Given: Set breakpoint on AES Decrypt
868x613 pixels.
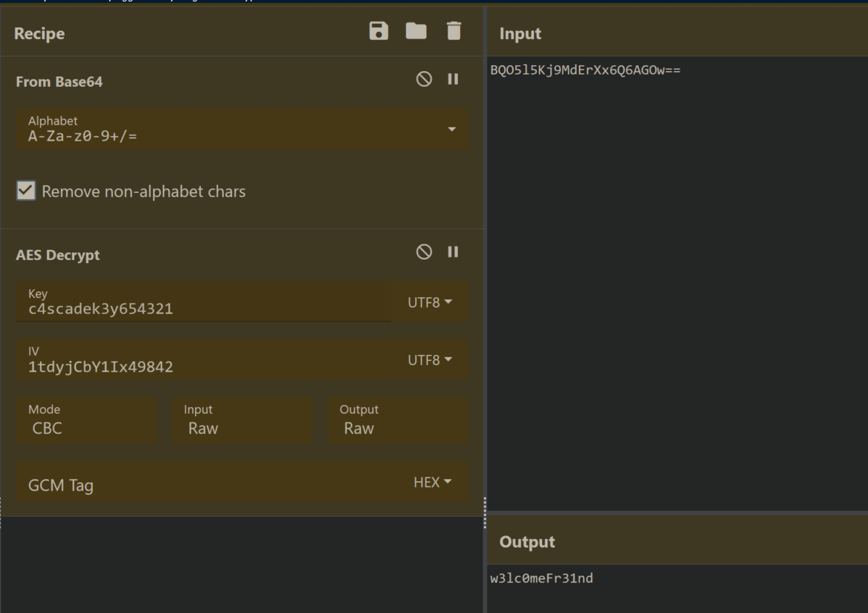Looking at the screenshot, I should [454, 252].
